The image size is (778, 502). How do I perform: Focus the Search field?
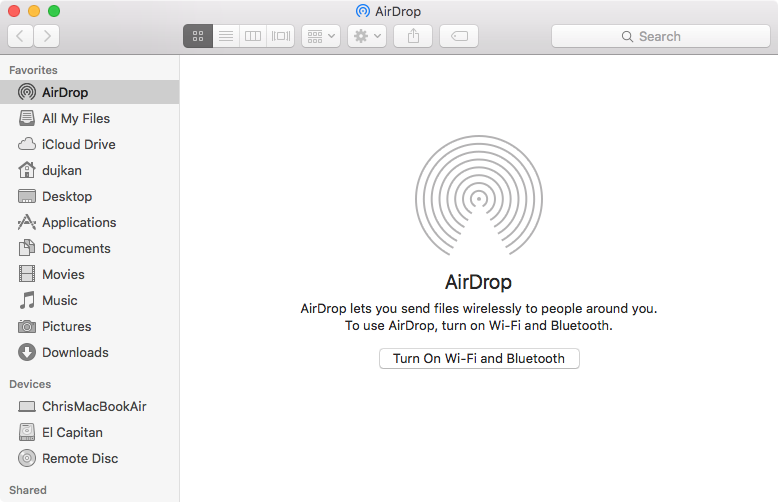click(661, 36)
